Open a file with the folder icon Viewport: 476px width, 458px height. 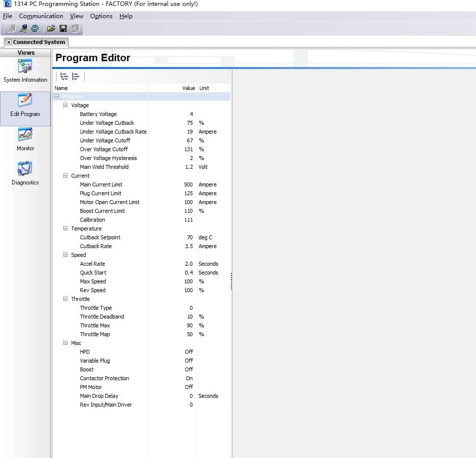51,29
